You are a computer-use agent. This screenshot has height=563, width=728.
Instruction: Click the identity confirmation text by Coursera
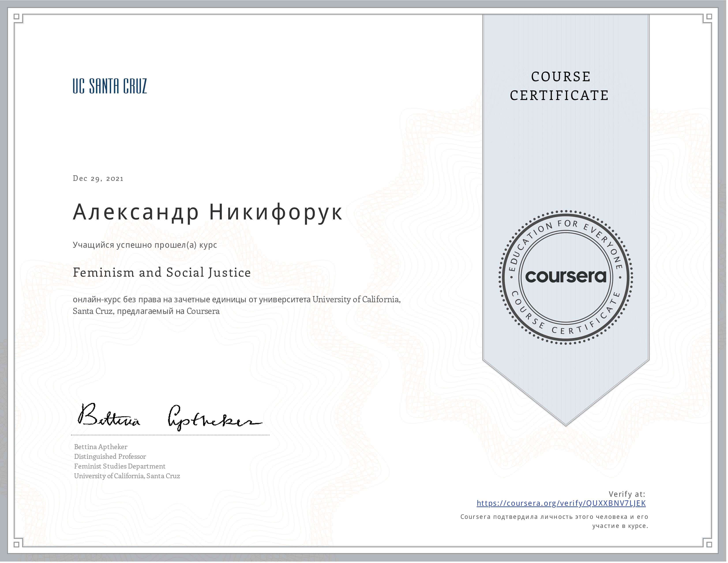click(x=554, y=522)
